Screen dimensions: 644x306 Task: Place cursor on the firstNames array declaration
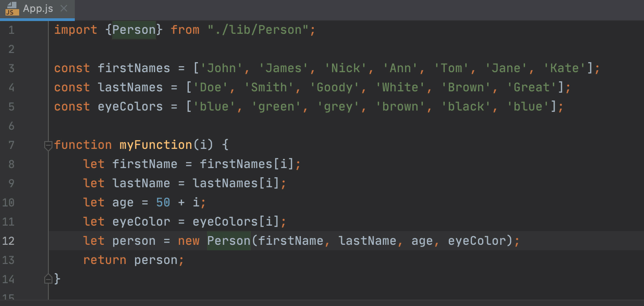point(134,68)
